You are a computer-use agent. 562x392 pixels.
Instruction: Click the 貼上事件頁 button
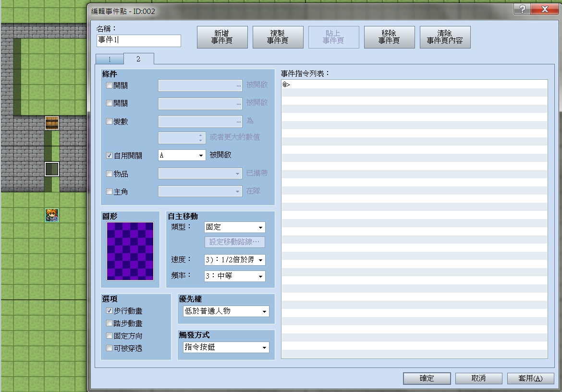(334, 37)
